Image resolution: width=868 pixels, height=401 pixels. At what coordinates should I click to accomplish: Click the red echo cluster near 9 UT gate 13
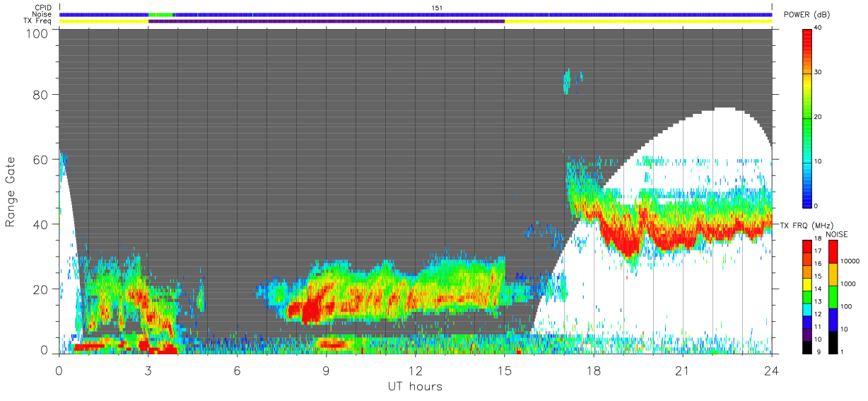[x=309, y=310]
